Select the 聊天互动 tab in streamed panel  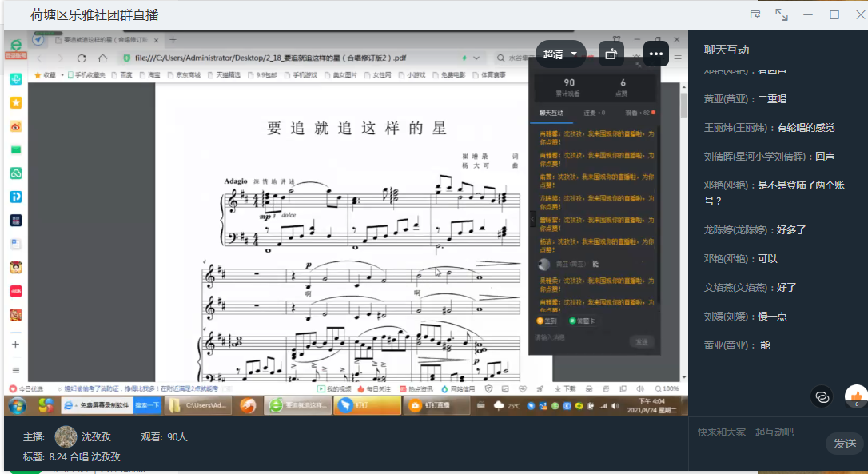coord(551,113)
